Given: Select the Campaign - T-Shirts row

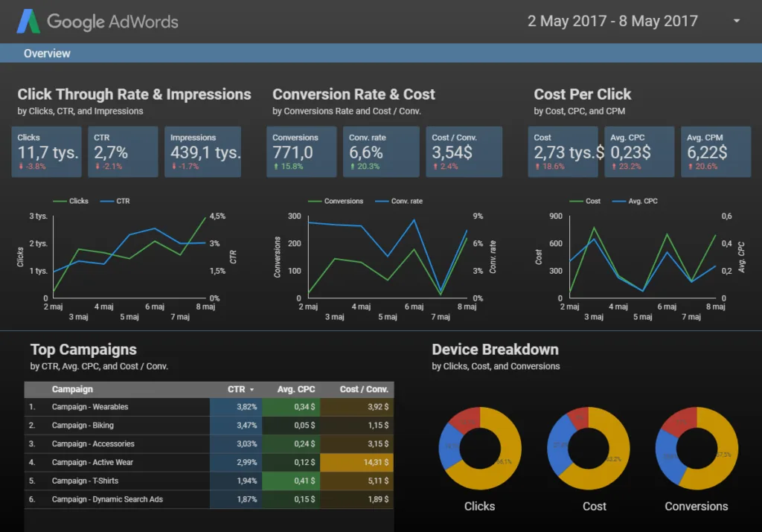Looking at the screenshot, I should tap(209, 481).
